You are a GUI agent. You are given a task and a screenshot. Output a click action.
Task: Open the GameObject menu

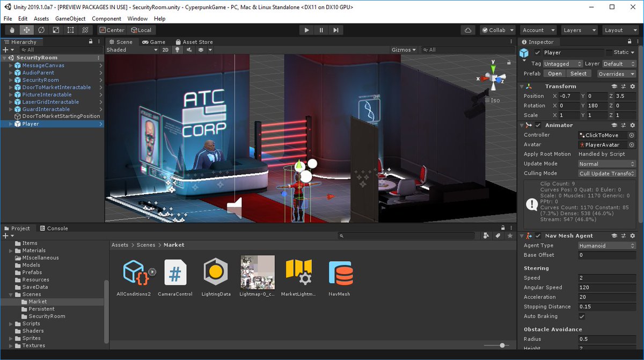pos(70,18)
